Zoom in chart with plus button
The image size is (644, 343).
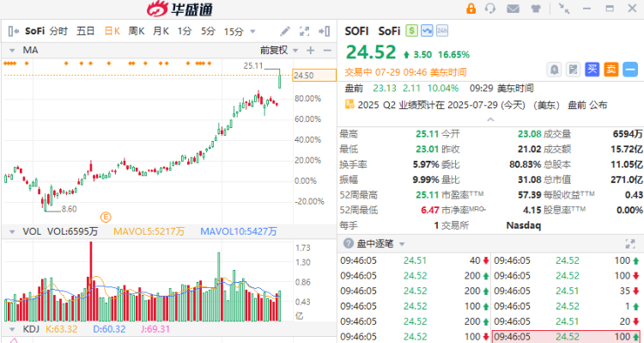(311, 50)
